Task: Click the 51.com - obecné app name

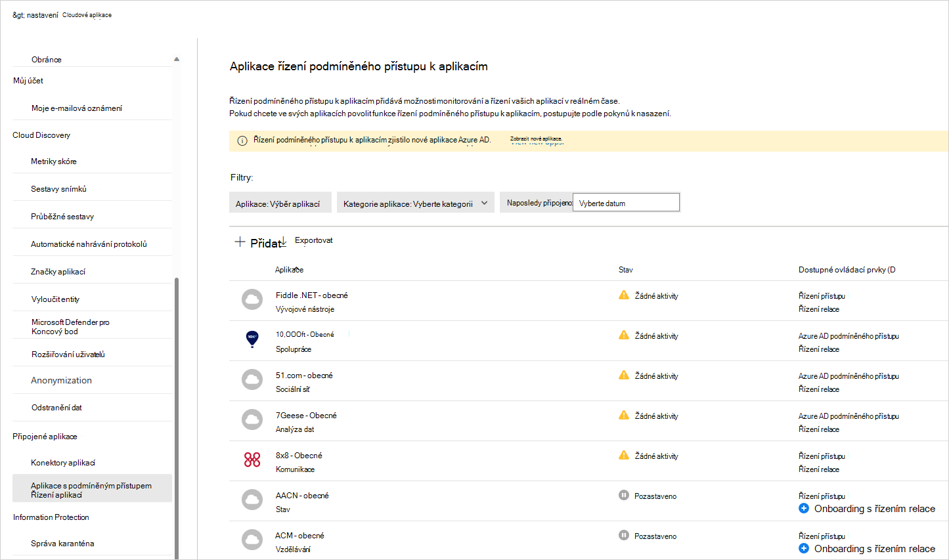Action: (304, 376)
